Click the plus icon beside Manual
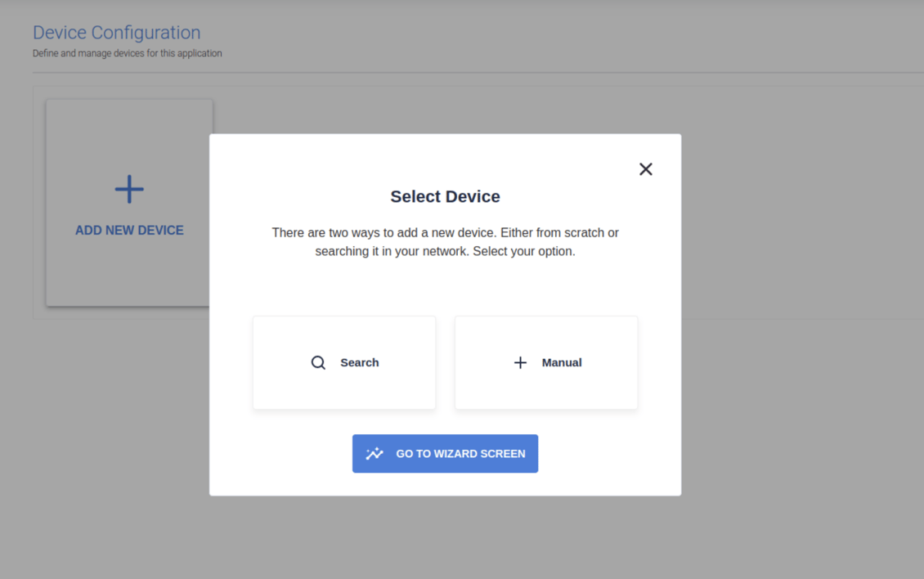The image size is (924, 579). 520,362
